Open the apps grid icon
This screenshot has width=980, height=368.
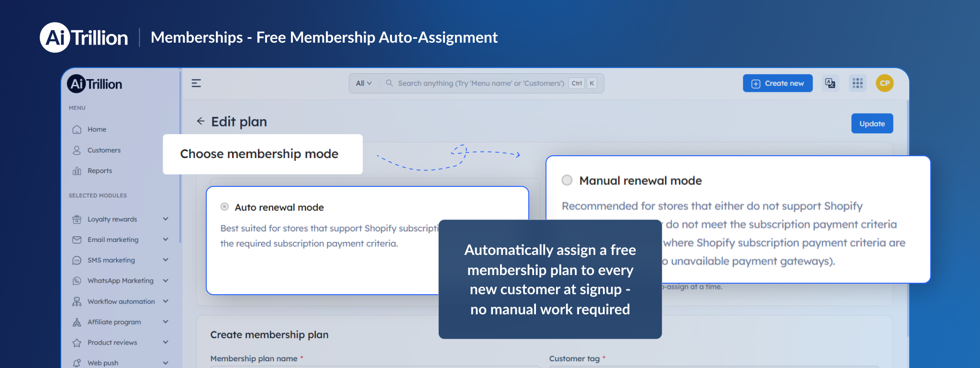(x=857, y=83)
